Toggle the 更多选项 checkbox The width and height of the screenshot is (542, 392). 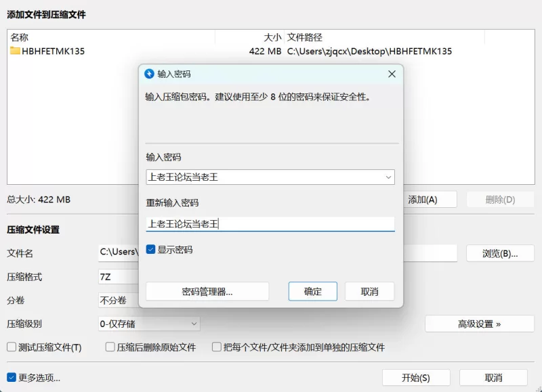[x=12, y=378]
